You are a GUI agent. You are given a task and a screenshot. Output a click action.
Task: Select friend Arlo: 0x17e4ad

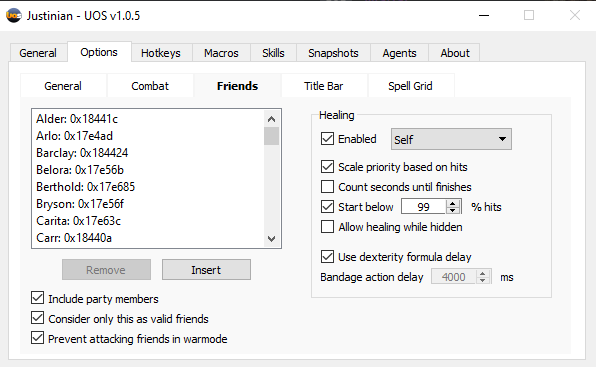(148, 136)
